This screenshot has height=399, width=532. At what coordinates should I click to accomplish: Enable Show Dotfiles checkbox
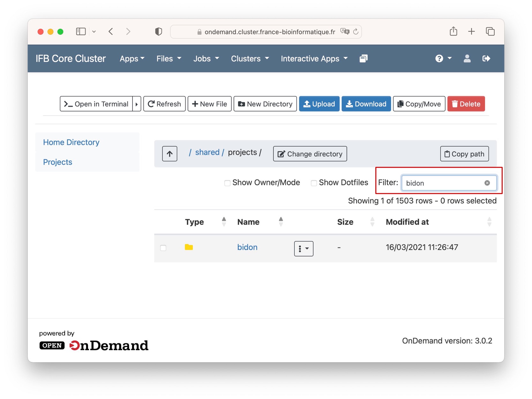tap(314, 183)
